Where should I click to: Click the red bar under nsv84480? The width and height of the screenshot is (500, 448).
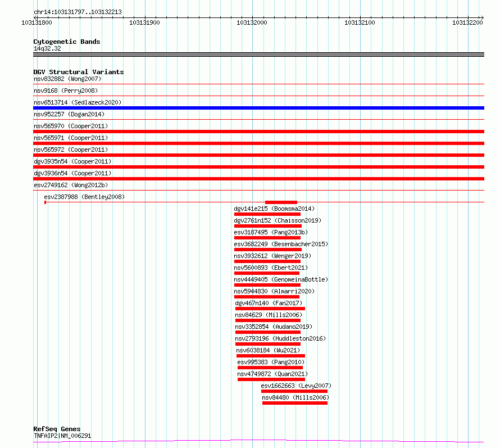(295, 403)
